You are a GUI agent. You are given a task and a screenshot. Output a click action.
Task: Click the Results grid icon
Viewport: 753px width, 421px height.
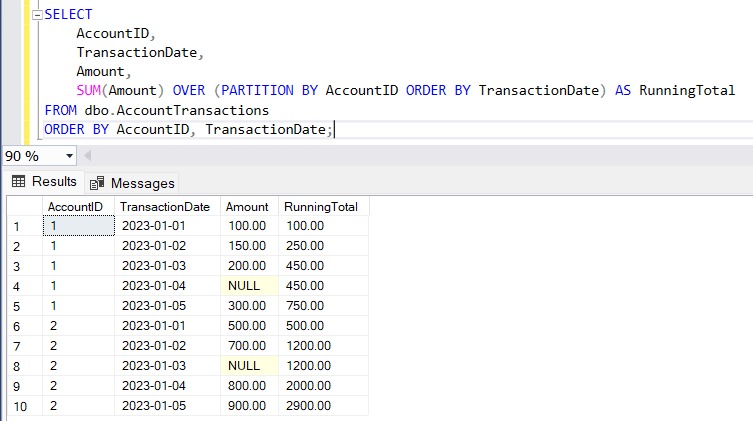pos(18,181)
